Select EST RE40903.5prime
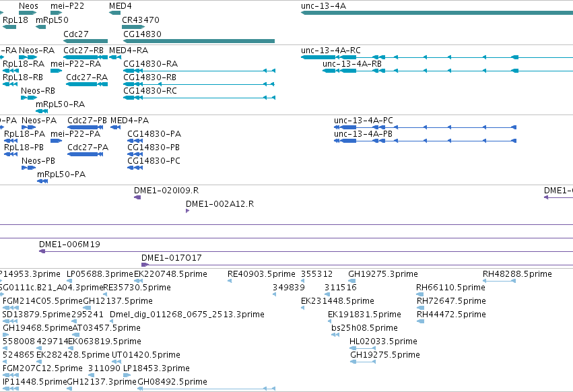Screen dimensions: 573x392 pyautogui.click(x=230, y=281)
